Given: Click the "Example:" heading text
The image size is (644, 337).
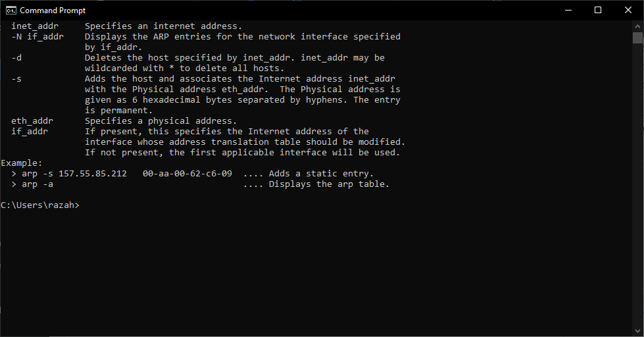Looking at the screenshot, I should pyautogui.click(x=22, y=163).
